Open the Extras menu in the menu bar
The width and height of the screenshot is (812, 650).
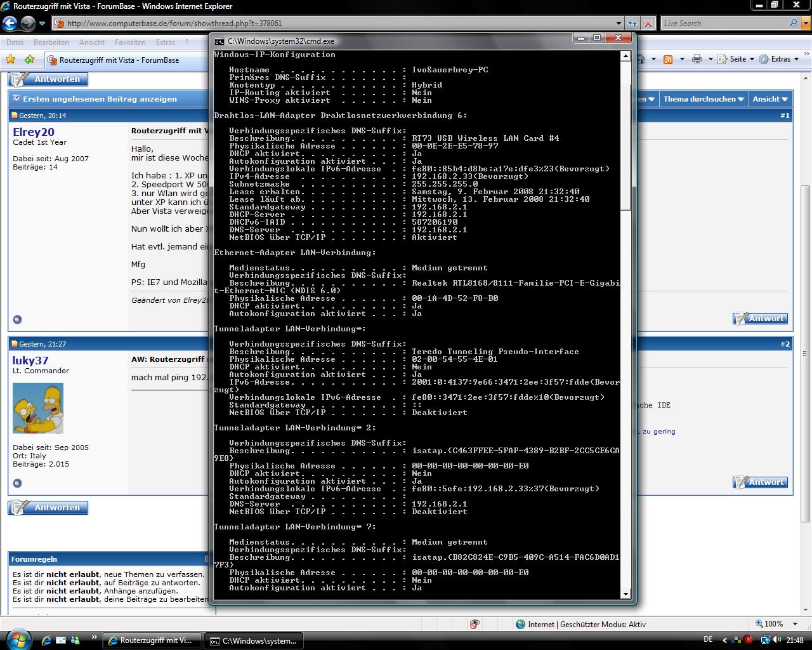coord(166,43)
